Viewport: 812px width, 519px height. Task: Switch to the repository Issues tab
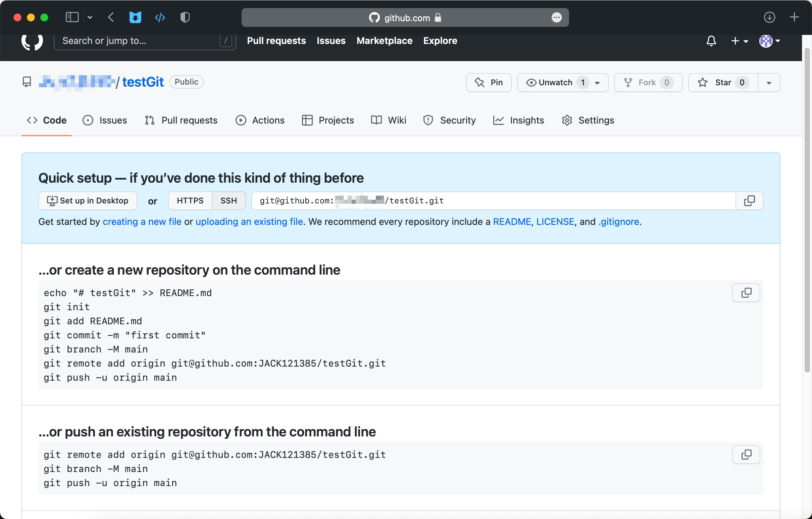(105, 120)
